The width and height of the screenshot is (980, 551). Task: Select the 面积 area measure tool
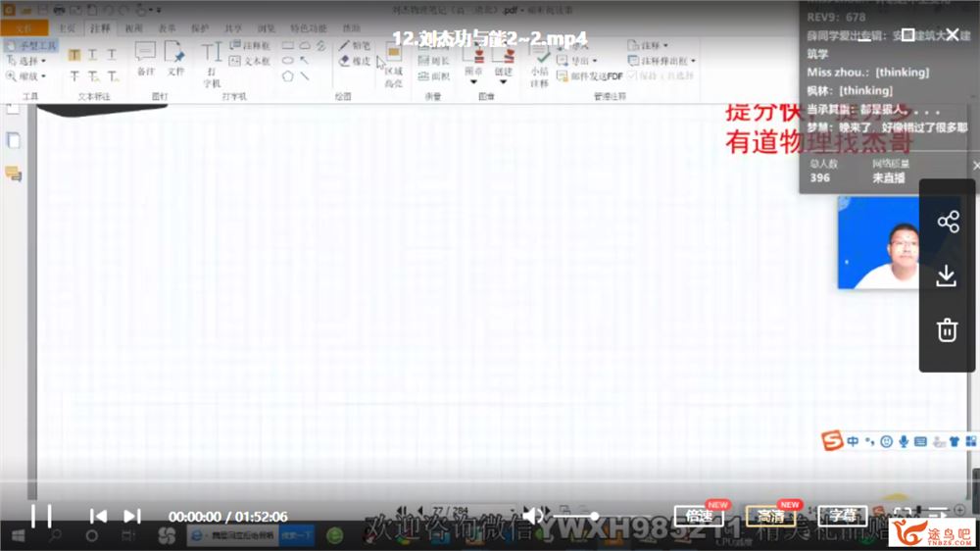click(x=433, y=76)
